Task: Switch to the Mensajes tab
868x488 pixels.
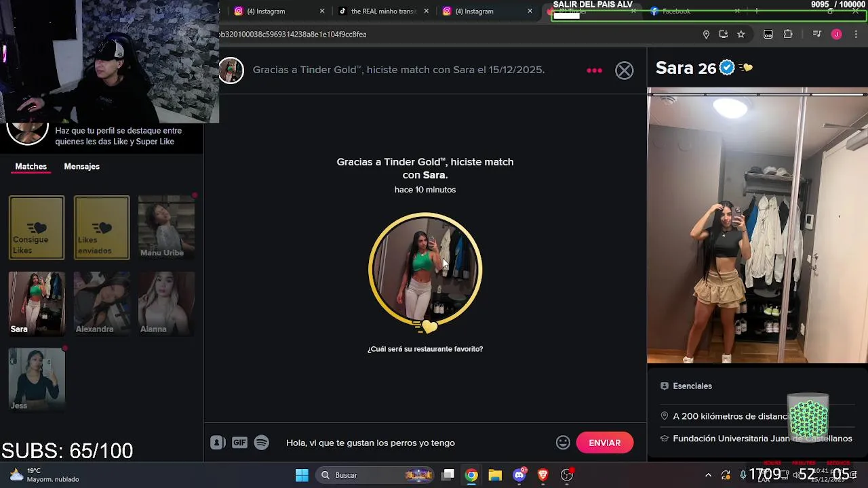Action: coord(81,167)
